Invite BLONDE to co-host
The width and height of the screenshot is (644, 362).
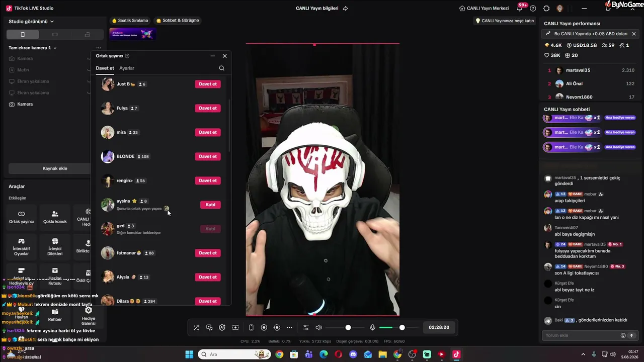pos(208,156)
